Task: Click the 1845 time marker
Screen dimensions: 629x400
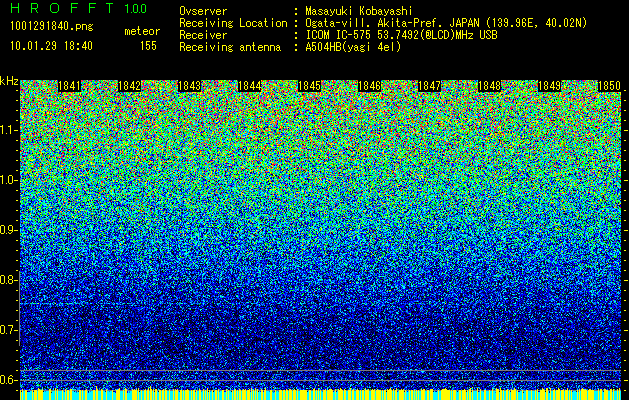Action: 309,86
